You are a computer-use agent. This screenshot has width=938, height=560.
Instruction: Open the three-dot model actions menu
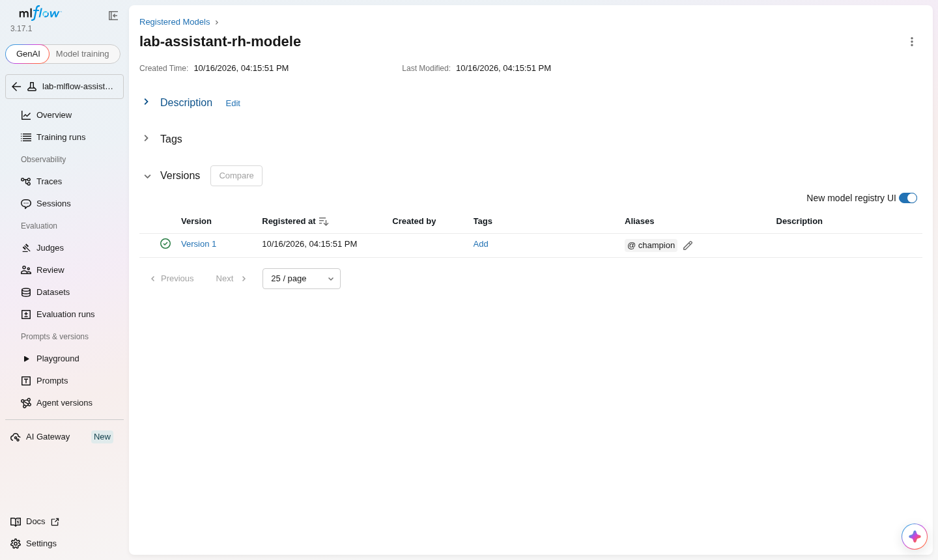[x=912, y=42]
